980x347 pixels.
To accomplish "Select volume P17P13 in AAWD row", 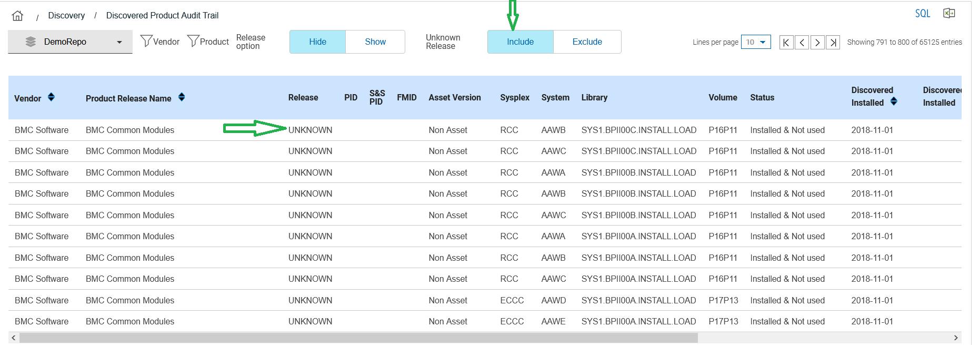I will click(723, 300).
